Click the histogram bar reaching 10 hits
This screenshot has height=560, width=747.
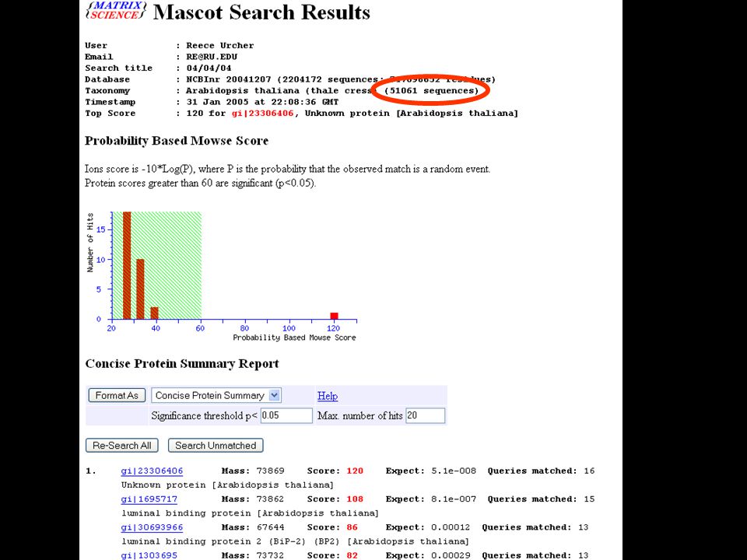(140, 289)
